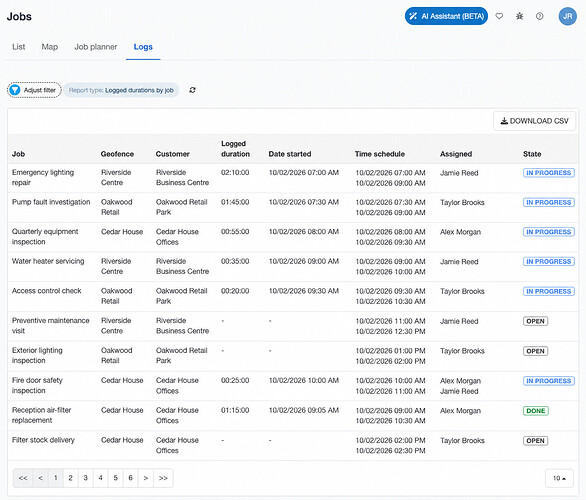The height and width of the screenshot is (500, 586).
Task: Click logged duration 01:45:00
Action: 235,202
